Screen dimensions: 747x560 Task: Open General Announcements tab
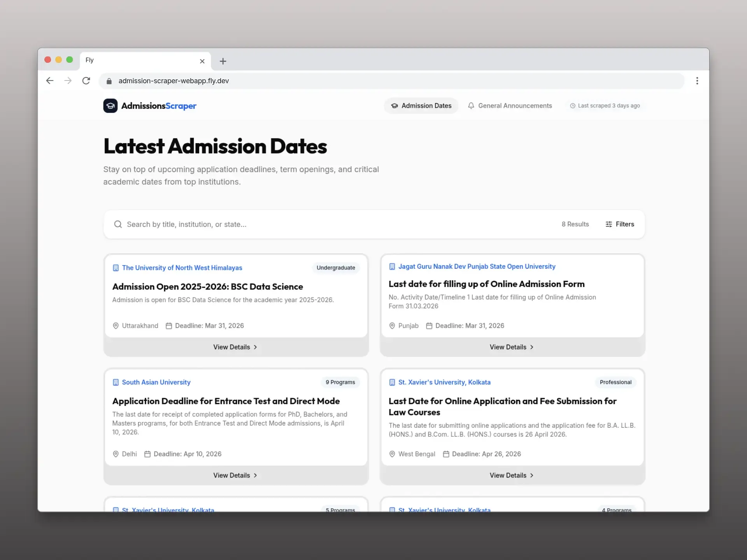click(x=510, y=106)
